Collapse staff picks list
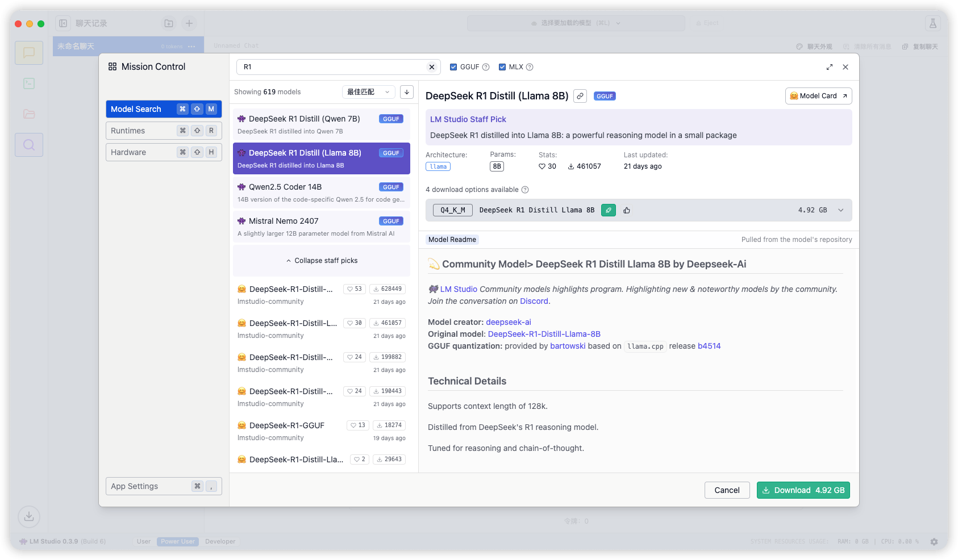 (x=322, y=261)
